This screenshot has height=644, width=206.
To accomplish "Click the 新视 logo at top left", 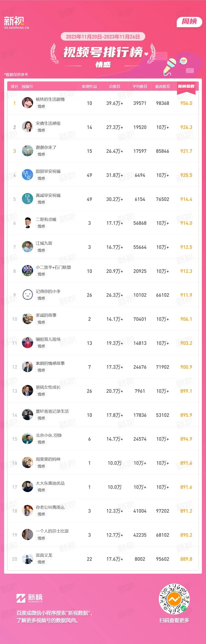I will click(x=16, y=23).
